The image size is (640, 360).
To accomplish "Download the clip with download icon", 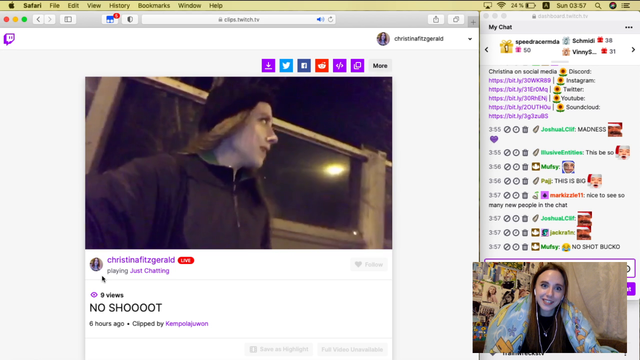I will [x=268, y=66].
